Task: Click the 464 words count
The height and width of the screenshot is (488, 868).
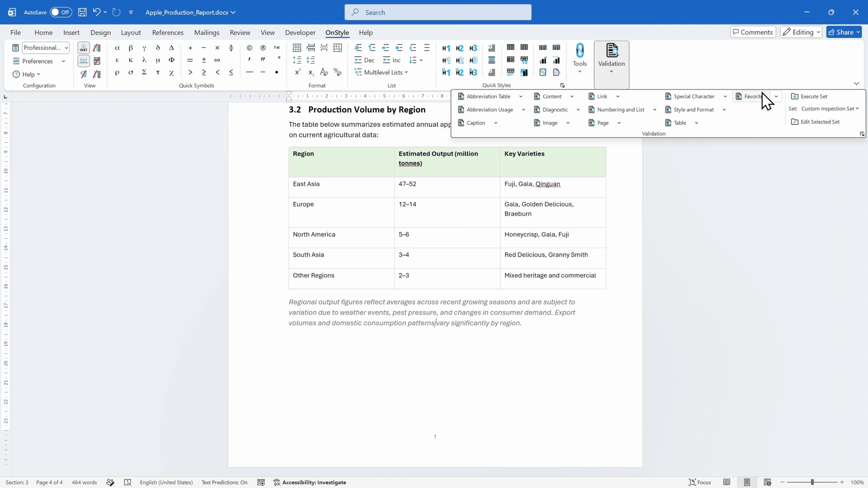Action: point(84,483)
